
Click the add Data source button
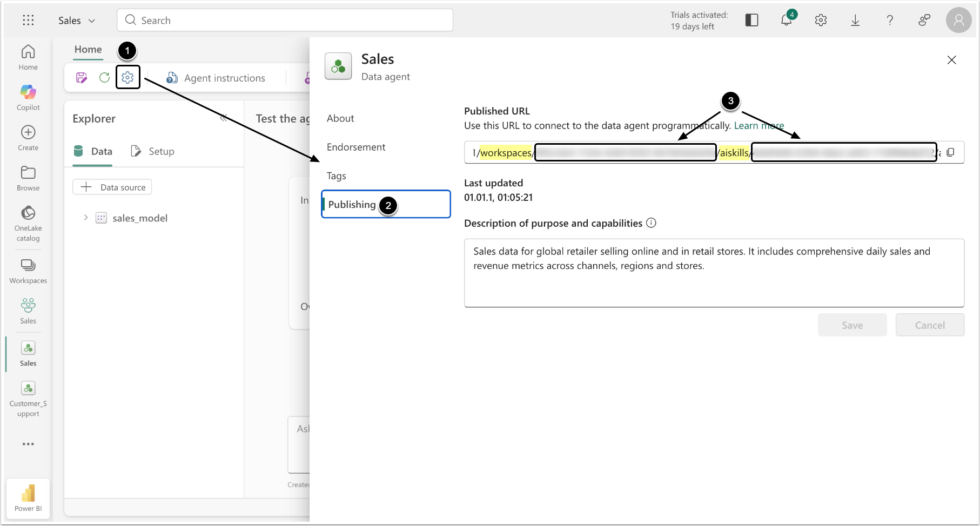click(x=112, y=187)
